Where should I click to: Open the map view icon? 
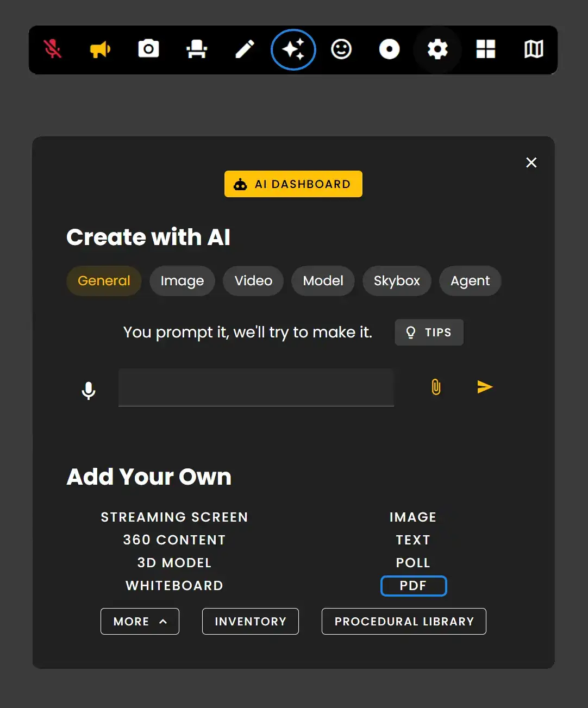[x=534, y=49]
